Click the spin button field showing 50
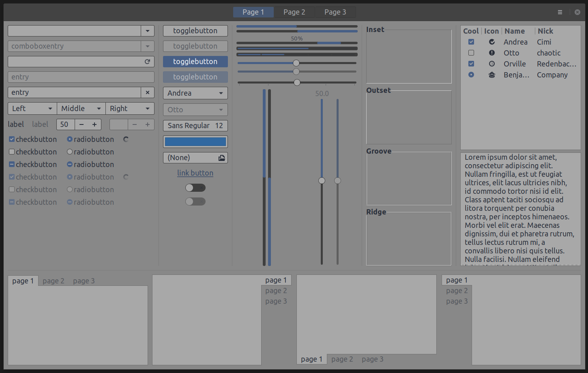This screenshot has height=373, width=588. pos(66,124)
